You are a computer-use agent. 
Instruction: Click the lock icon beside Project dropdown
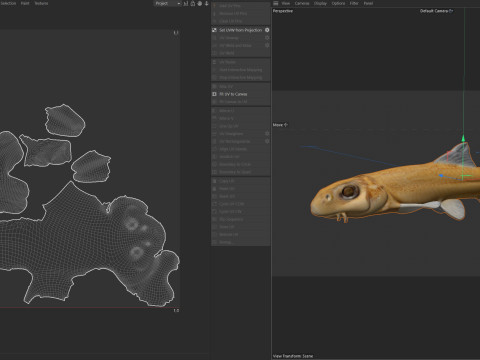coord(193,3)
